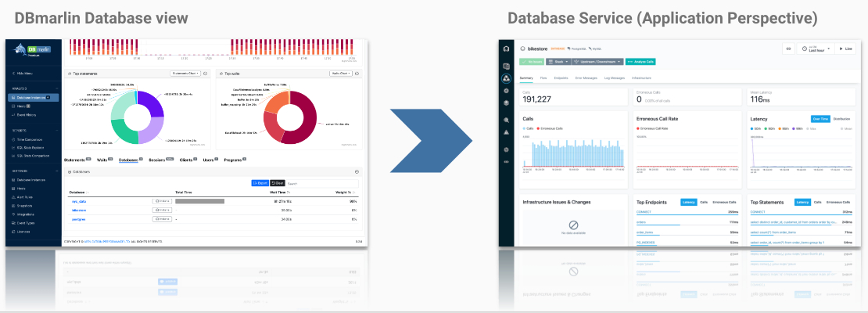Click Instana button in the nyc_data row
Screen dimensions: 868x313
coord(162,202)
